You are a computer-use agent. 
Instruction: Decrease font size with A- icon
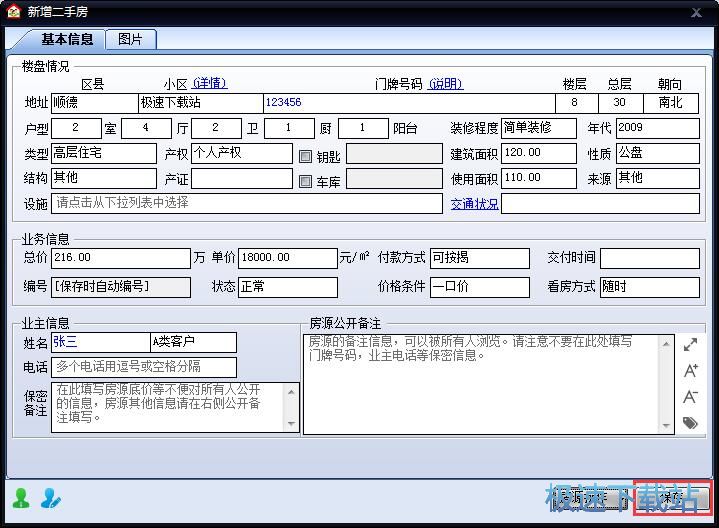click(x=690, y=397)
